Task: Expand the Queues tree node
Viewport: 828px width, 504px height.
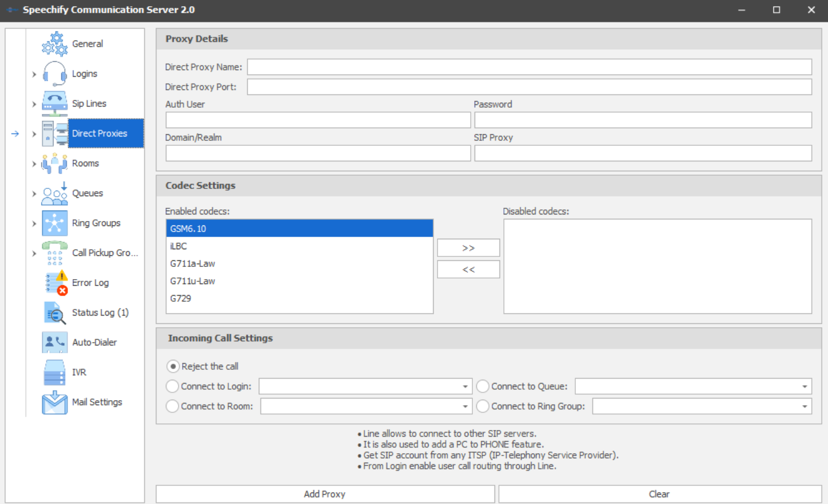Action: tap(34, 193)
